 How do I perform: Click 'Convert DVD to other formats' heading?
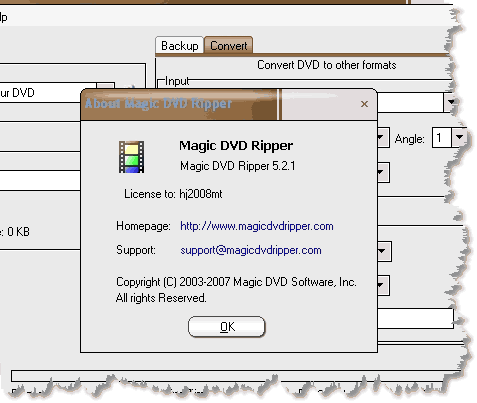[327, 65]
